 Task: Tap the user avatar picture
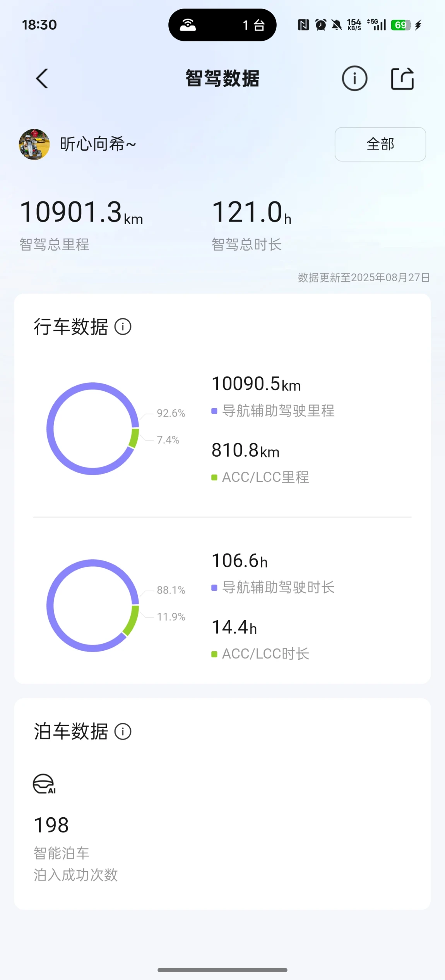coord(34,144)
